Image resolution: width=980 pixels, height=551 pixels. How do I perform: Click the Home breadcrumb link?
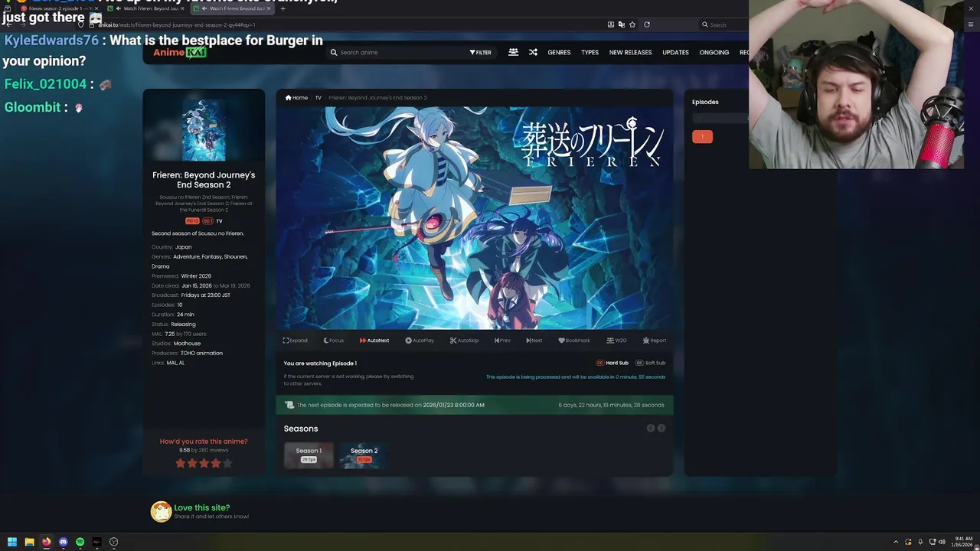pyautogui.click(x=296, y=97)
